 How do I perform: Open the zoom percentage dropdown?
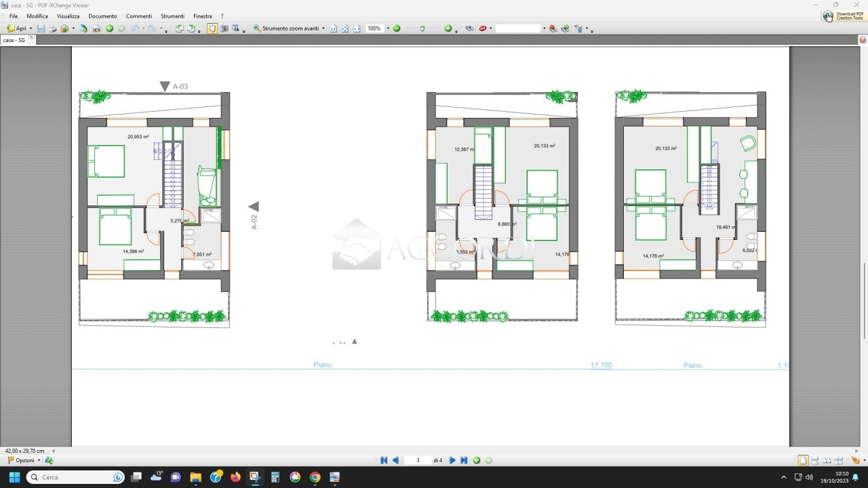click(x=388, y=28)
